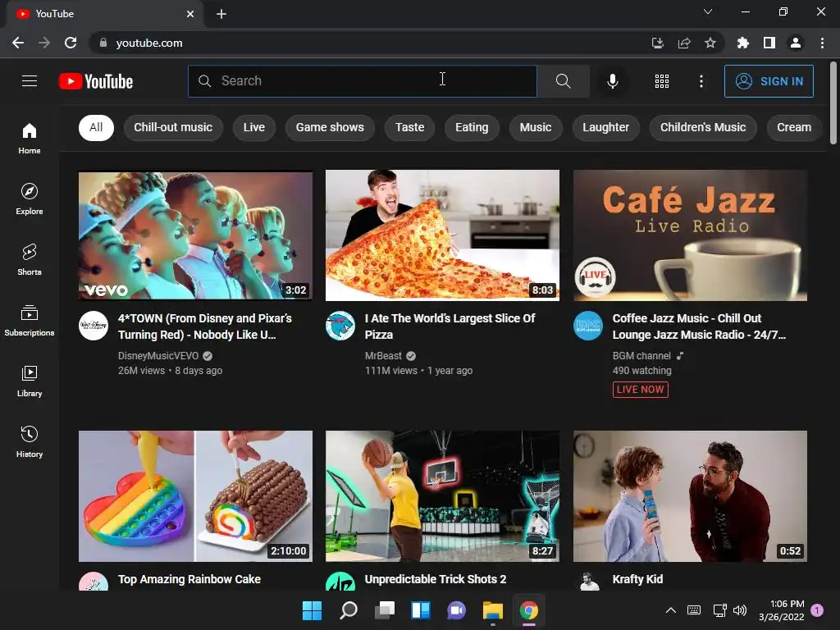The width and height of the screenshot is (840, 630).
Task: Play the rainbow cake thumbnail
Action: tap(195, 496)
